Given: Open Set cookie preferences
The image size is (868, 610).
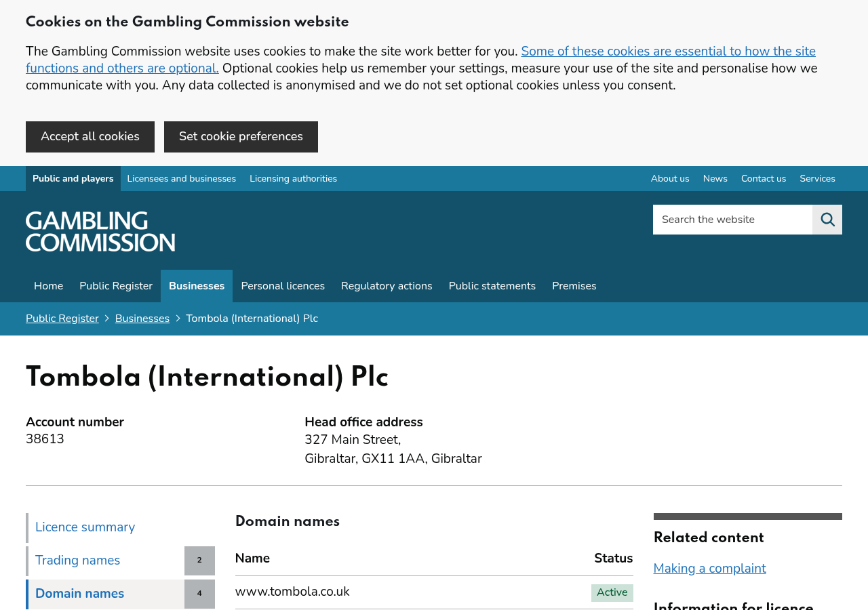Looking at the screenshot, I should coord(241,137).
